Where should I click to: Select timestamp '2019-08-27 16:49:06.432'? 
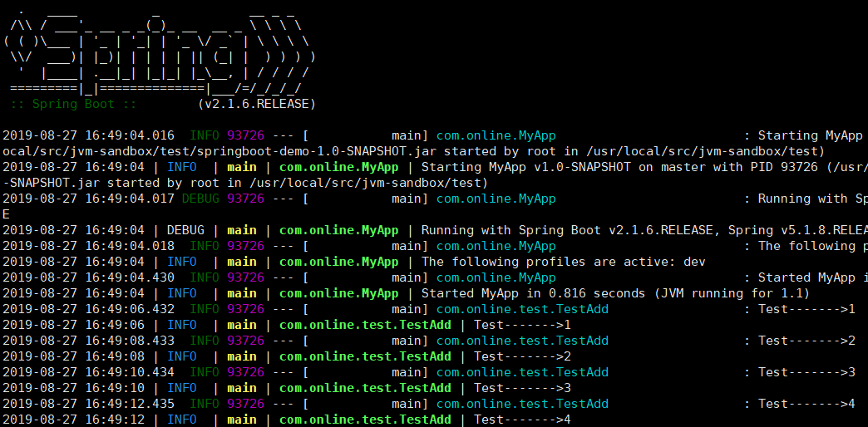(x=89, y=309)
